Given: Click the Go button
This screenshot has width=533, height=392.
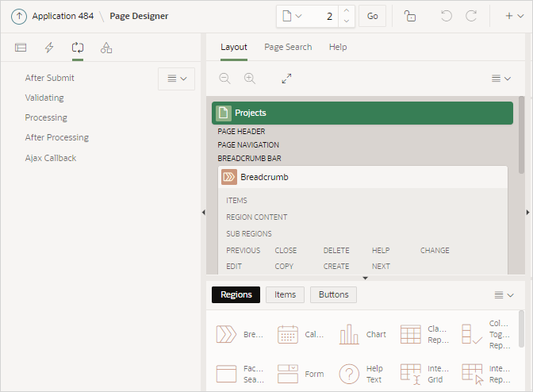Looking at the screenshot, I should 372,16.
